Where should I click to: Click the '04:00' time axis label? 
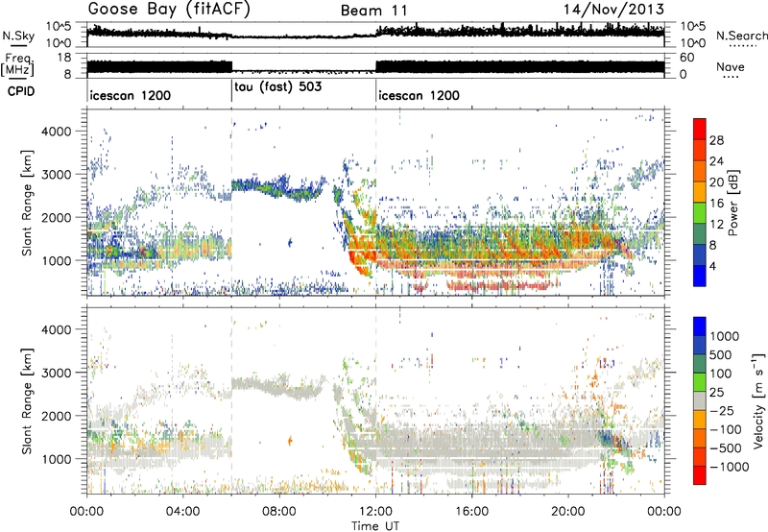(182, 512)
